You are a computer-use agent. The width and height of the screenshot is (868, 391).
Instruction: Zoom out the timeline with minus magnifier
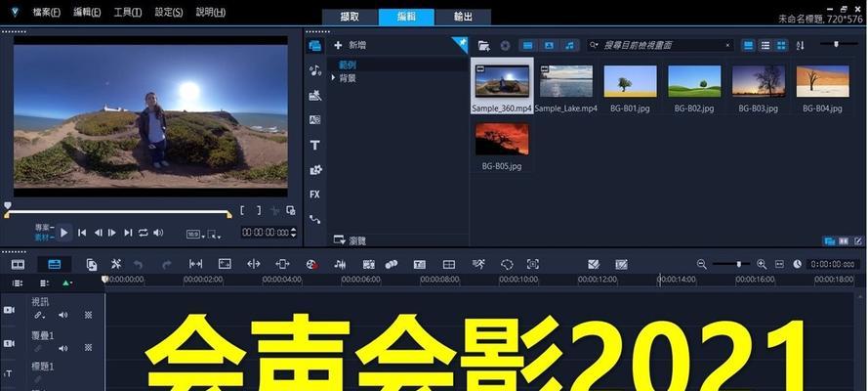pos(701,264)
